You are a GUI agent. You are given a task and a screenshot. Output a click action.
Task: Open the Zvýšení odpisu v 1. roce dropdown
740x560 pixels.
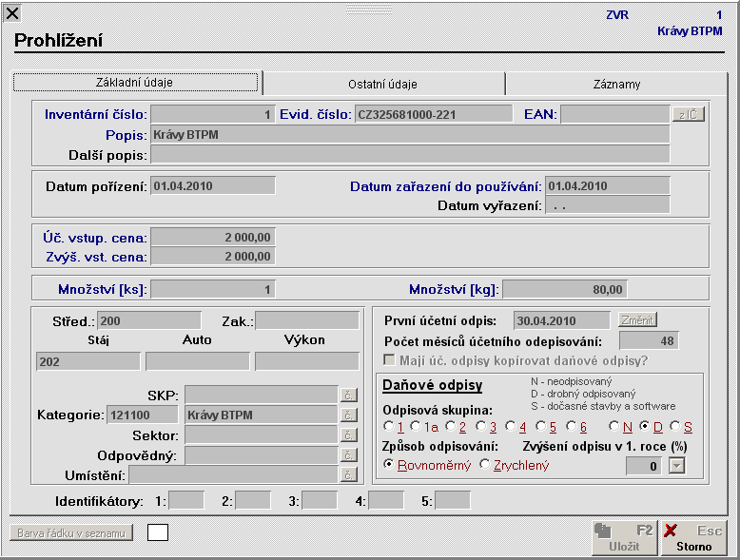pyautogui.click(x=677, y=466)
